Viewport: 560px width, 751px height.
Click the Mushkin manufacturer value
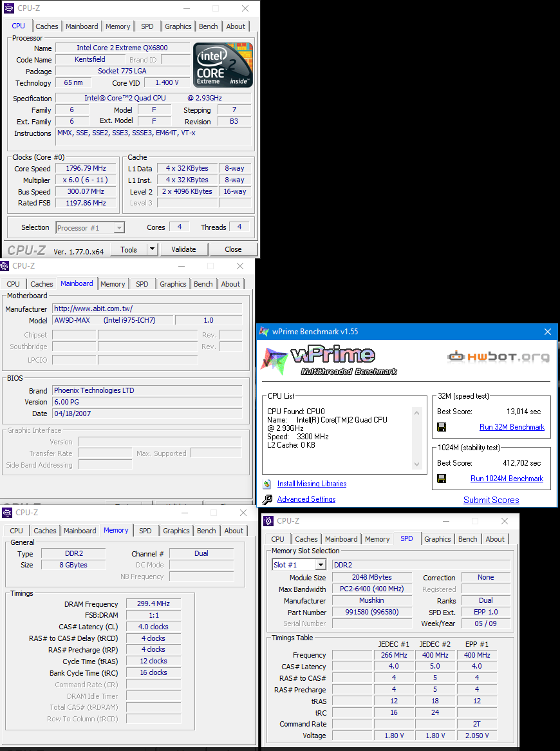pyautogui.click(x=372, y=600)
